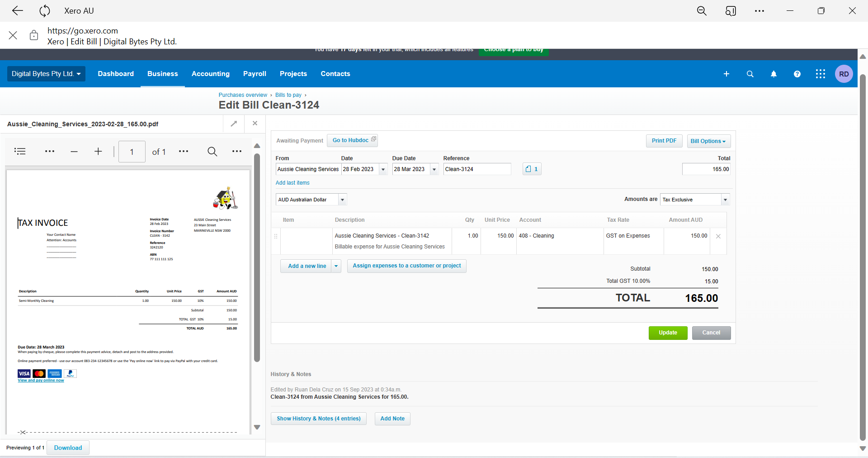Click Add a new line
The image size is (868, 458).
(x=307, y=266)
